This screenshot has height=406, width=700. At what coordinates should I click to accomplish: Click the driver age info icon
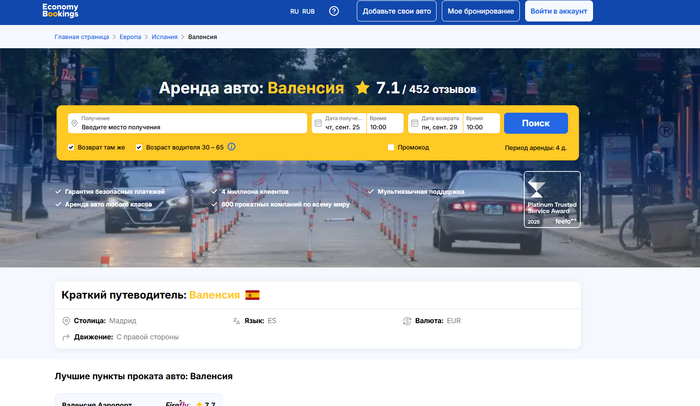231,147
